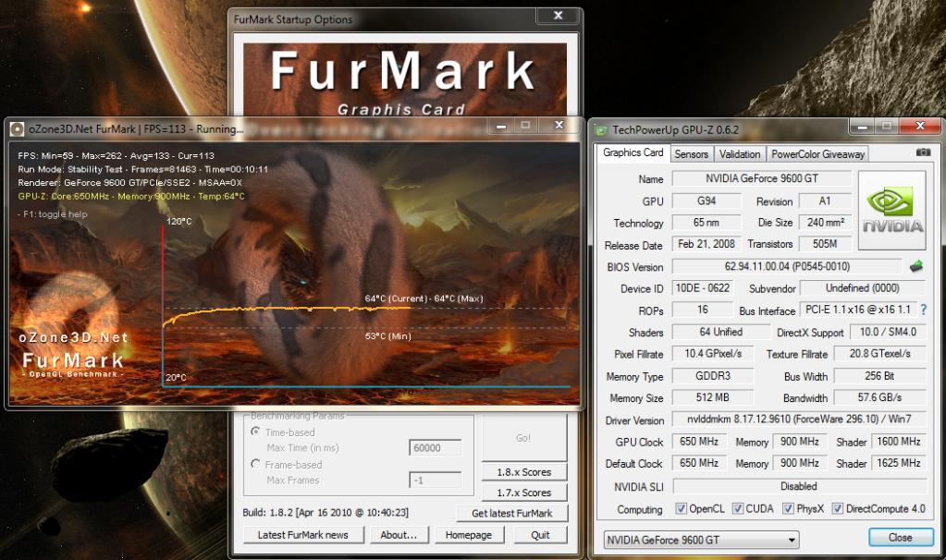Click the Bus Width 256 Bit value
The image size is (946, 560).
point(879,375)
